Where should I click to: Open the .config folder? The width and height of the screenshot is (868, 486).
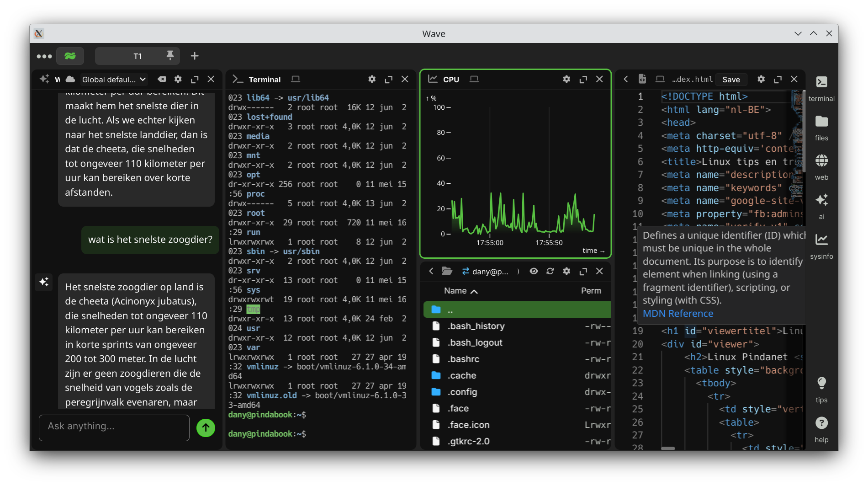coord(517,392)
